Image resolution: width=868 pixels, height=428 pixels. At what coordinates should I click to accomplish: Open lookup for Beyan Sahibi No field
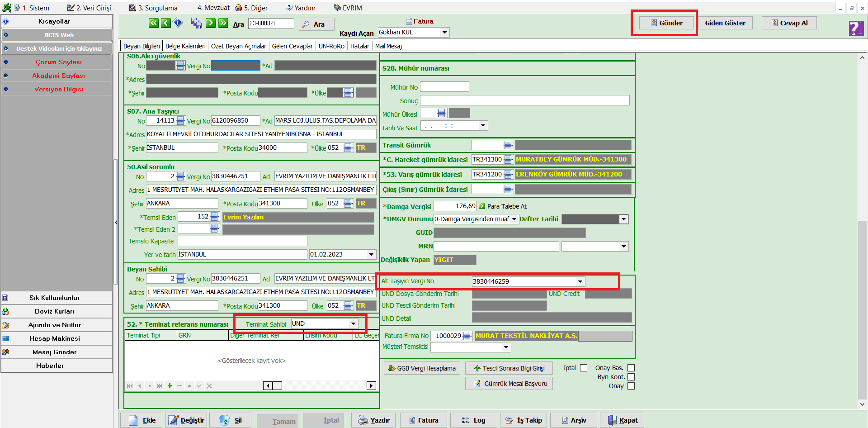tap(180, 279)
